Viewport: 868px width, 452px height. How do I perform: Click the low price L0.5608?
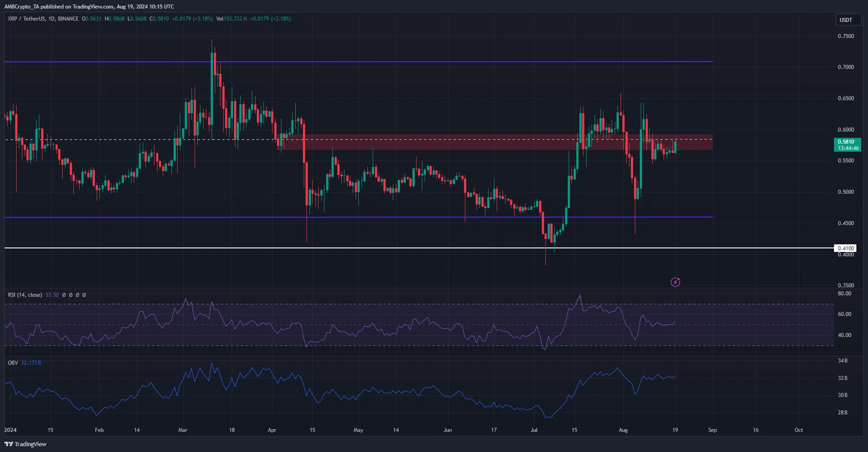[137, 19]
